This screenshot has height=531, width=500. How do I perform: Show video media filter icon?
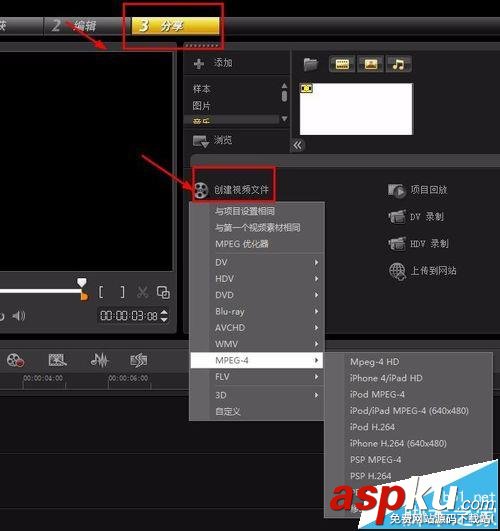pos(342,64)
